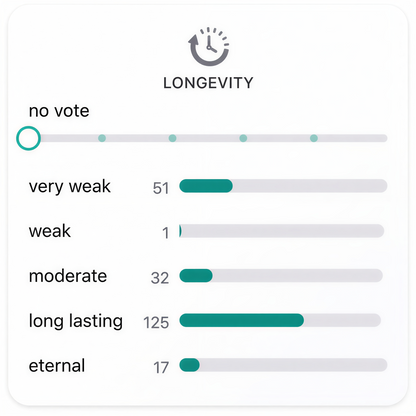This screenshot has width=416, height=416.
Task: Click the weak vote bar
Action: (281, 231)
